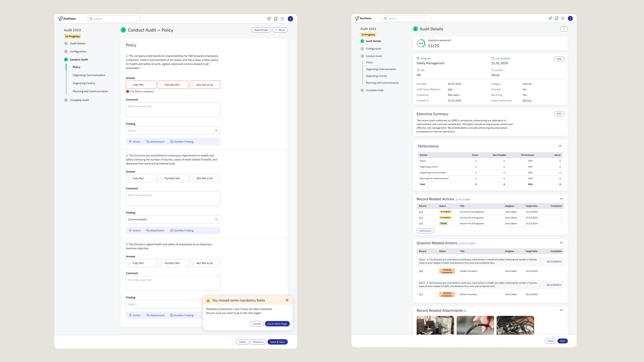Select Fully Met for question 1
This screenshot has height=362, width=644.
(x=141, y=85)
